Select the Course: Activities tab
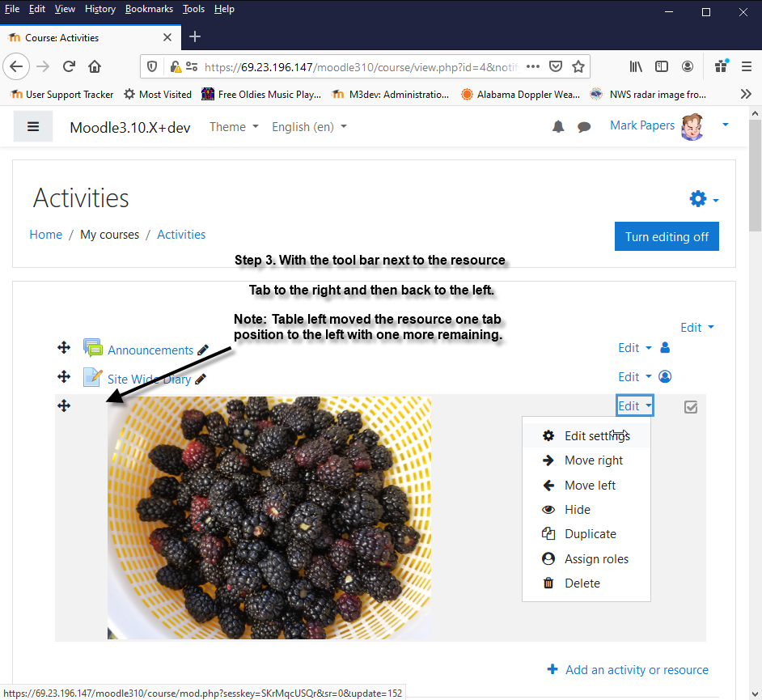 tap(91, 37)
